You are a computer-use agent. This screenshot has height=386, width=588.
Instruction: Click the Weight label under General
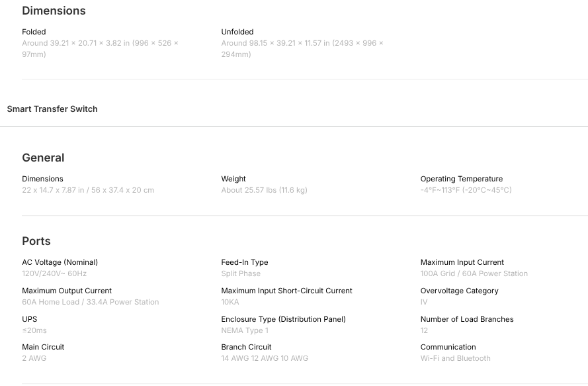tap(233, 179)
